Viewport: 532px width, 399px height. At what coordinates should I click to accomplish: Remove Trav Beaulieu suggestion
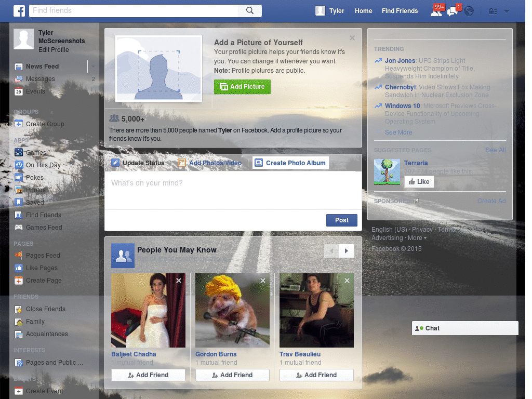347,281
